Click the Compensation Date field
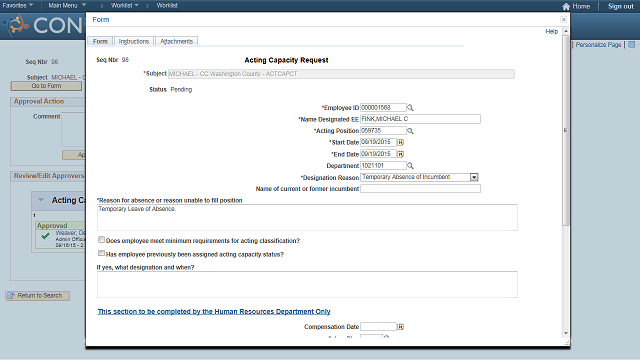The image size is (640, 360). point(378,327)
